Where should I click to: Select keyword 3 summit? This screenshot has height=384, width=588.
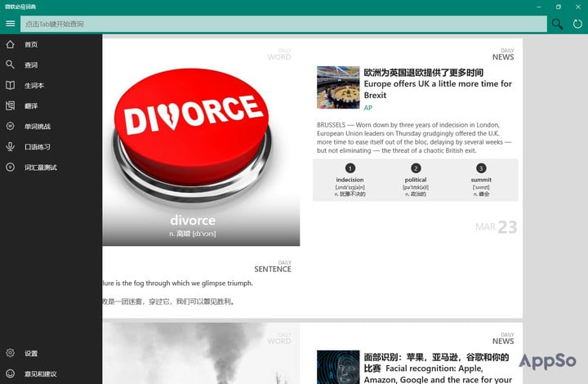[481, 180]
